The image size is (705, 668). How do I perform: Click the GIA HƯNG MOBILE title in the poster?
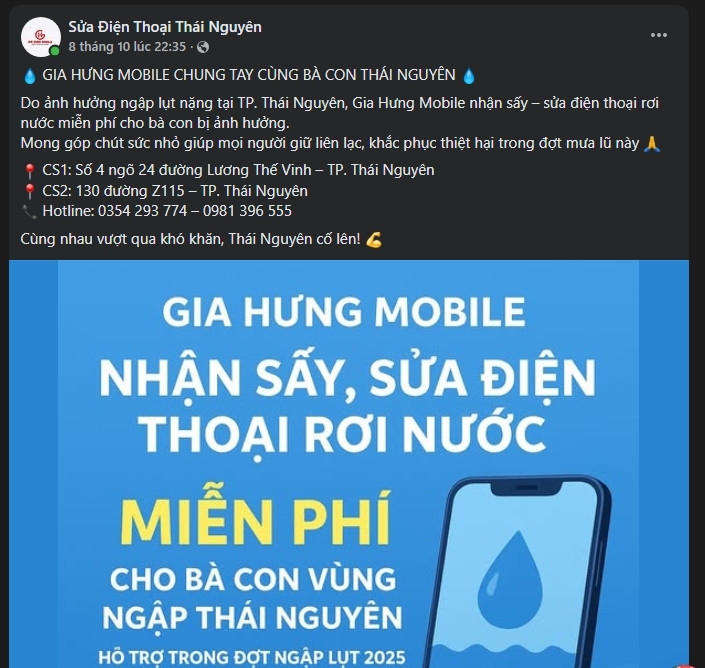tap(344, 312)
